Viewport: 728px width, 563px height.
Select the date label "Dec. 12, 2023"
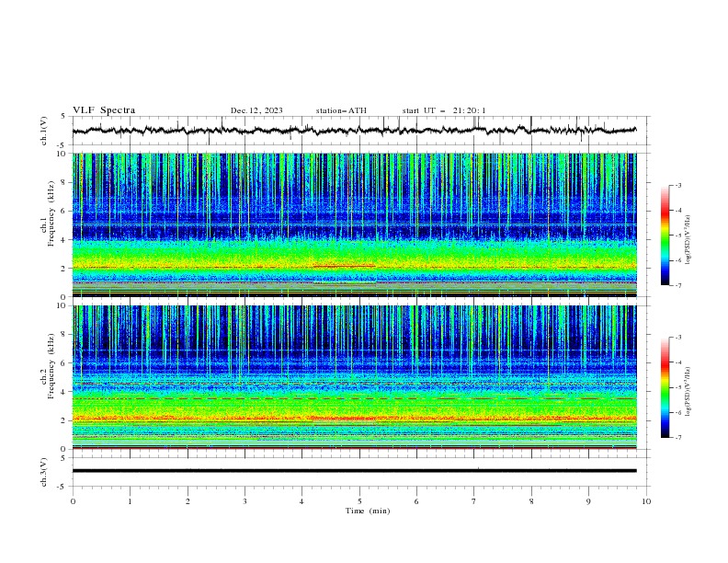pyautogui.click(x=256, y=110)
